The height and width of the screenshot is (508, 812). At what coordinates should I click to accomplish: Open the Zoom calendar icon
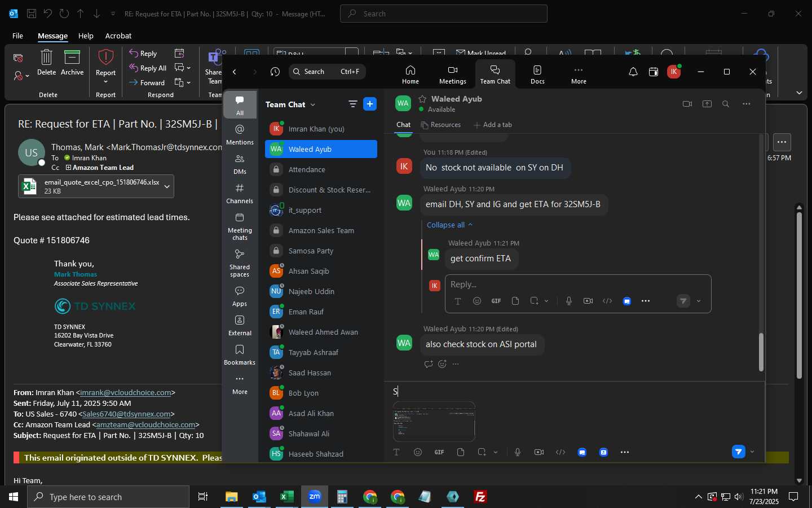click(654, 72)
